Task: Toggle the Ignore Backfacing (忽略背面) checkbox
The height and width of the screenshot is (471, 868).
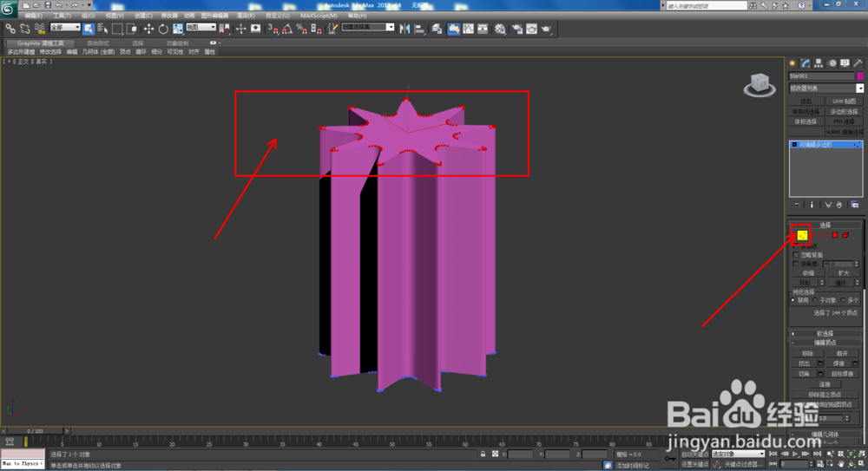Action: click(x=796, y=255)
